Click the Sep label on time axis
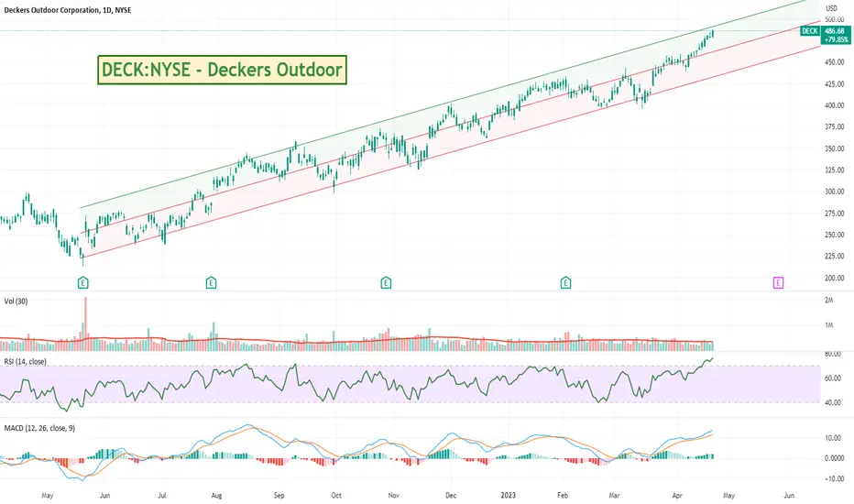Viewport: 854px width, 504px height. 279,496
